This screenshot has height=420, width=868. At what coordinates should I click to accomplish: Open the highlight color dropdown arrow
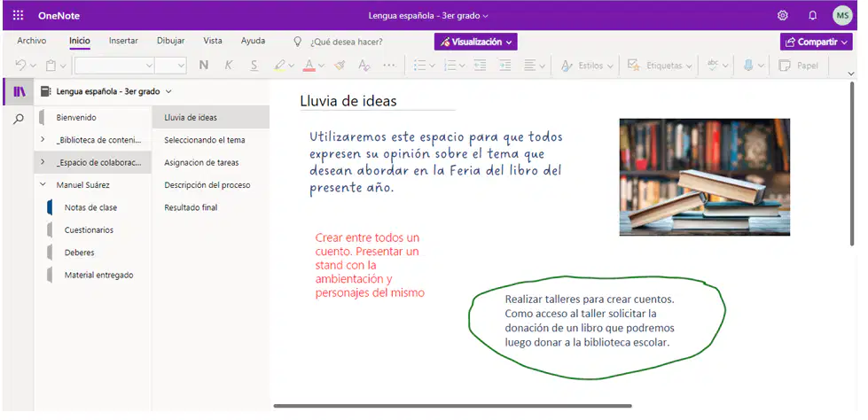(x=291, y=66)
